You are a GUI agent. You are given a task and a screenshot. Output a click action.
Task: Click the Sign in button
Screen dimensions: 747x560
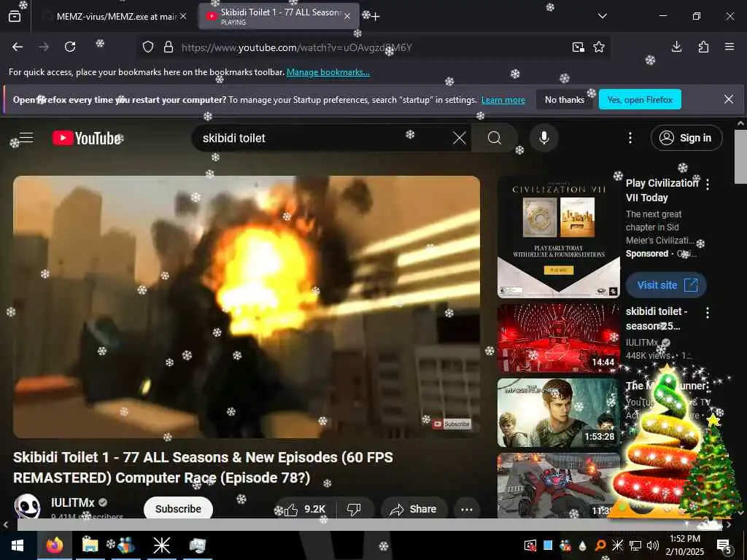coord(686,138)
